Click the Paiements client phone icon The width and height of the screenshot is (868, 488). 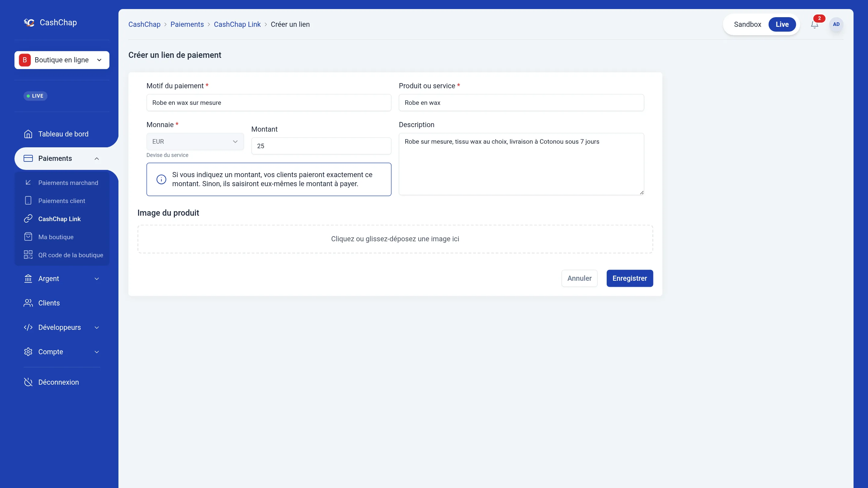point(28,201)
